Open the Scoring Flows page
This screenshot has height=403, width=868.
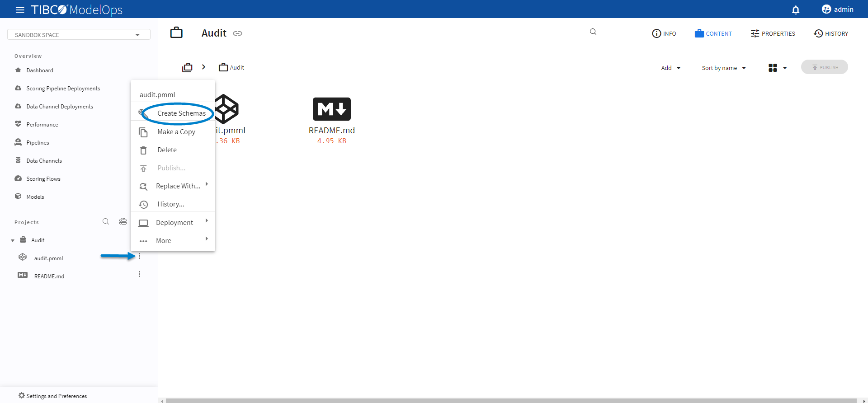coord(43,179)
